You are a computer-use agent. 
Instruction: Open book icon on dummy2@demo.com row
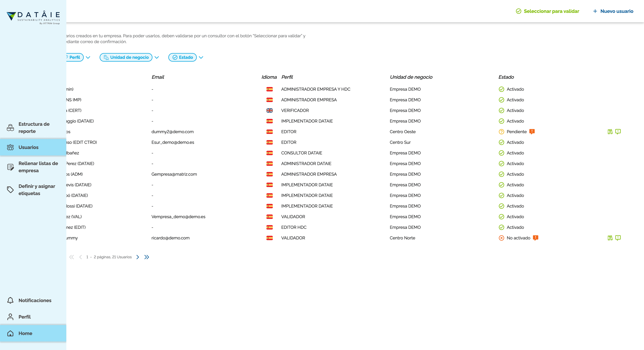pos(610,132)
